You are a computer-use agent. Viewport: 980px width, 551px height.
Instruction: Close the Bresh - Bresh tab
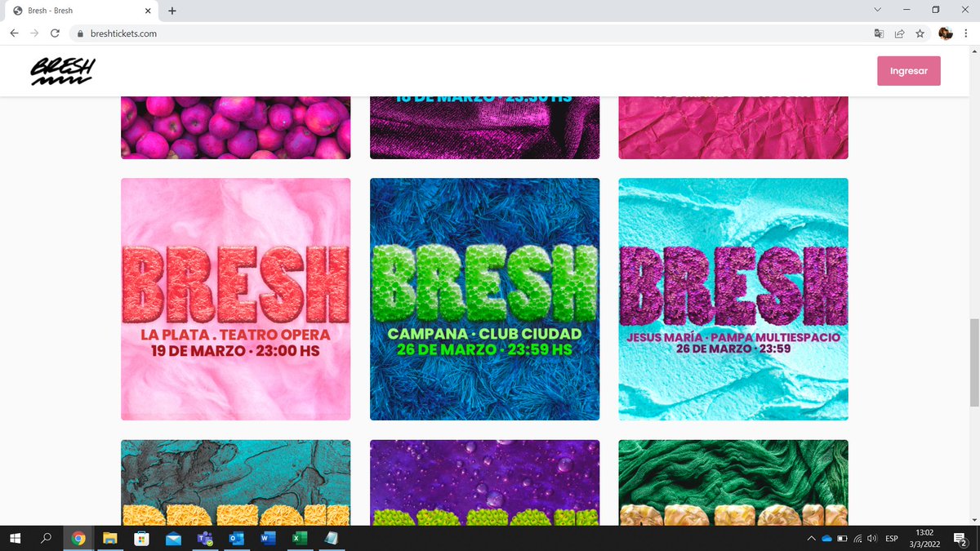point(148,11)
